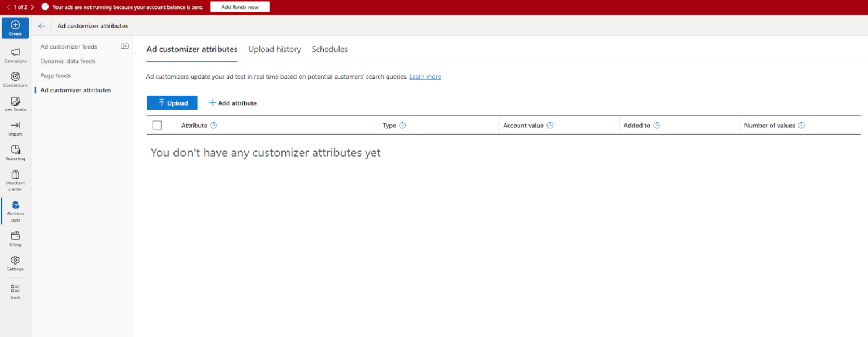
Task: Launch Ads Studio from sidebar
Action: 15,102
